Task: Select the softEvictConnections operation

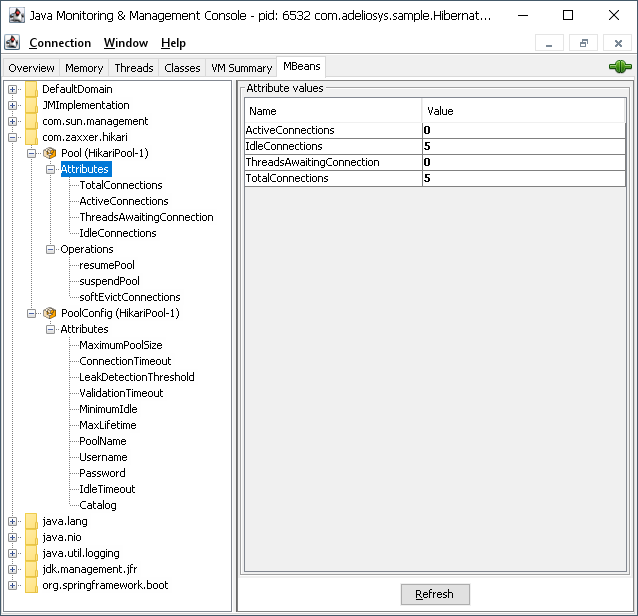Action: 129,297
